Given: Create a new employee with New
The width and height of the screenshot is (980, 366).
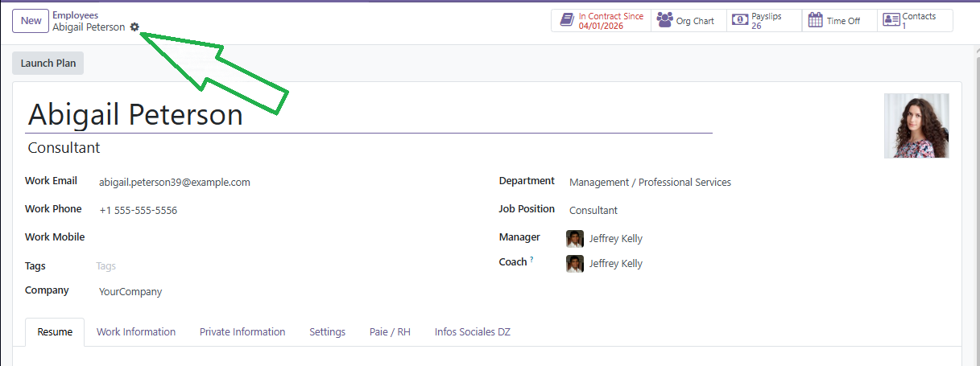Looking at the screenshot, I should [x=31, y=21].
